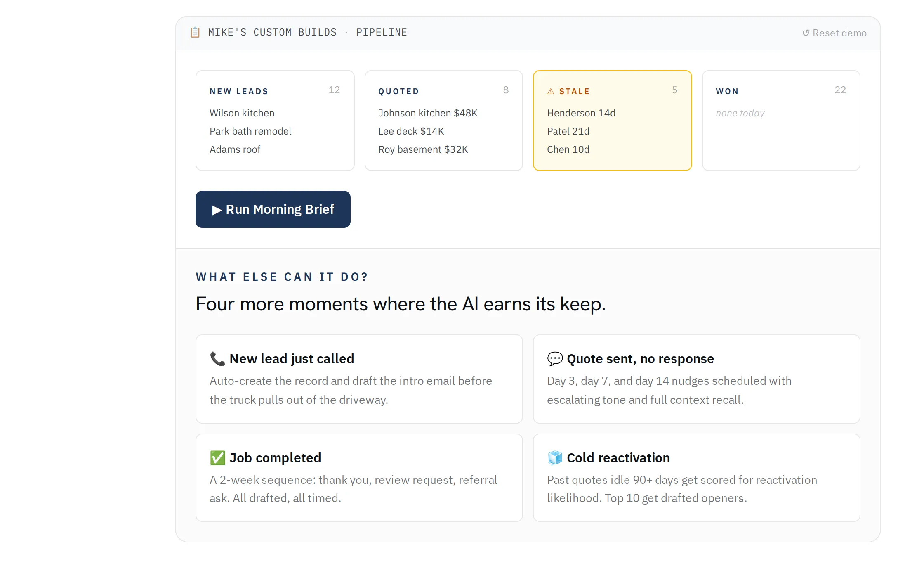Click 'Four more moments' headline
924x578 pixels.
pyautogui.click(x=401, y=304)
